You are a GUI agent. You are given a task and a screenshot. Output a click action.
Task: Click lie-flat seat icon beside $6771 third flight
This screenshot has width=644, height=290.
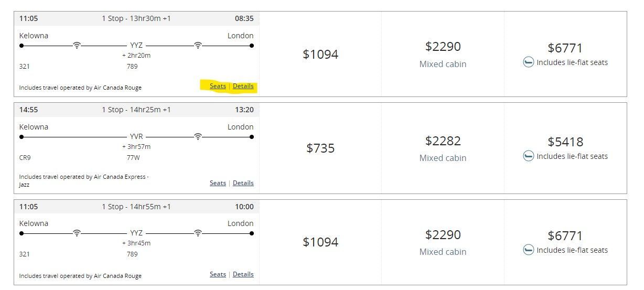pyautogui.click(x=529, y=250)
